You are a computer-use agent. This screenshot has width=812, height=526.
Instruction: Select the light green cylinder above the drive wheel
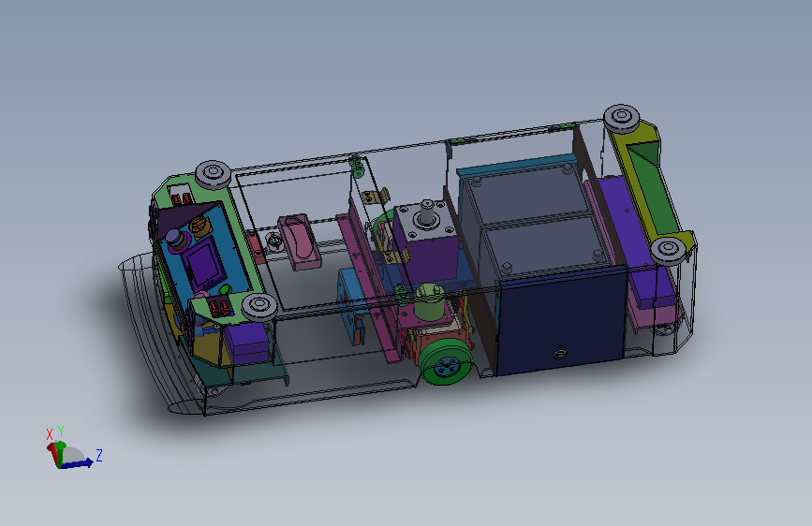coord(429,302)
